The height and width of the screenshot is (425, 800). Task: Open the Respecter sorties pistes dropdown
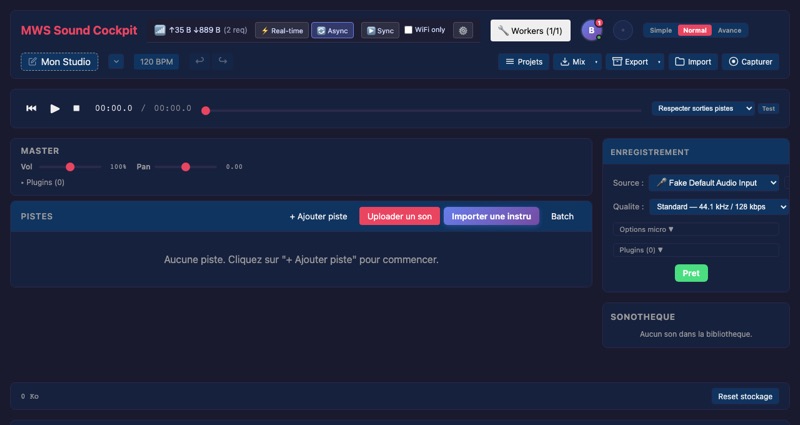coord(703,108)
